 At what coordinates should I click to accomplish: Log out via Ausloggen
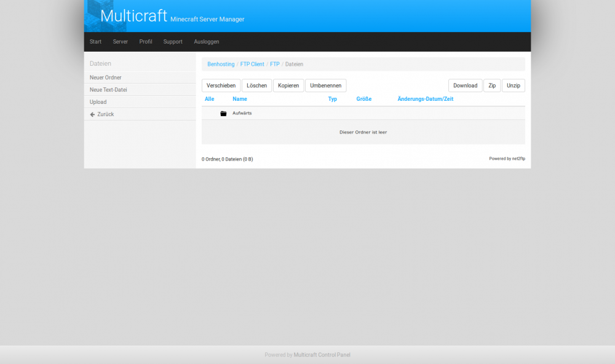[207, 42]
